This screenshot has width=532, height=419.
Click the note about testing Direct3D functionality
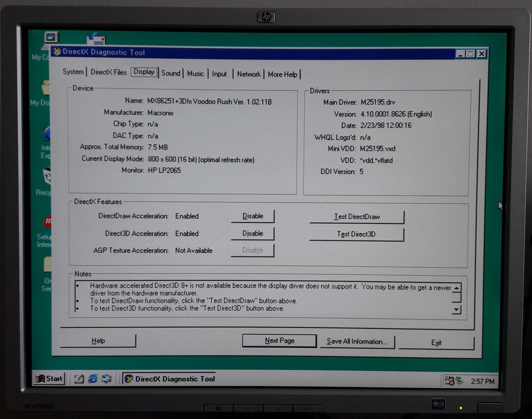tap(187, 308)
